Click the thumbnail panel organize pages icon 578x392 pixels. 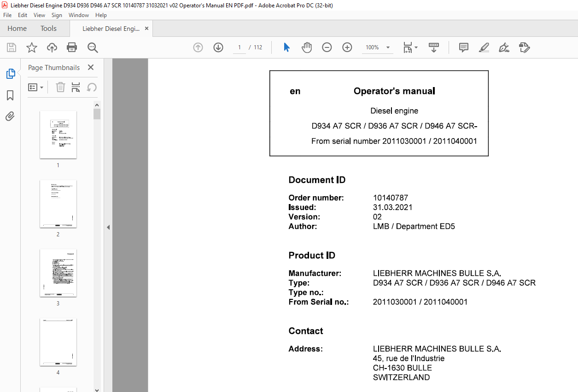[76, 87]
